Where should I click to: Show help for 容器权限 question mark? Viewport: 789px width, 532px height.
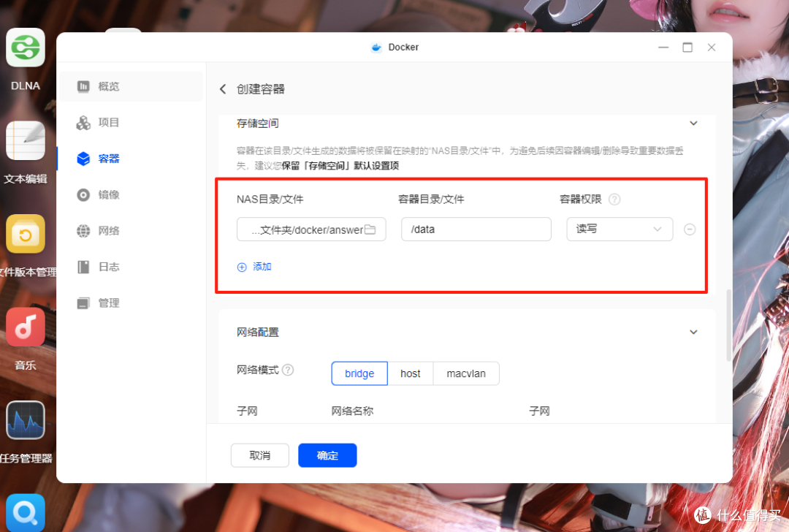614,199
